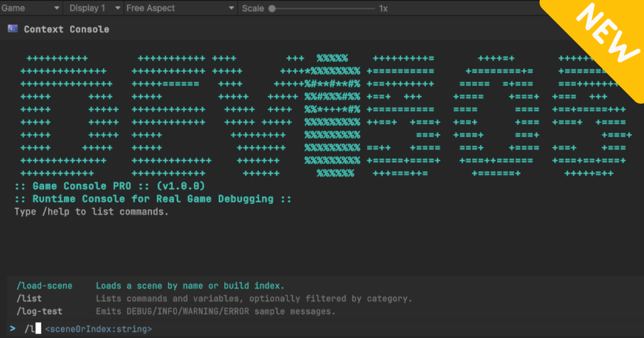Viewport: 644px width, 338px height.
Task: Click the > prompt icon
Action: pos(12,328)
